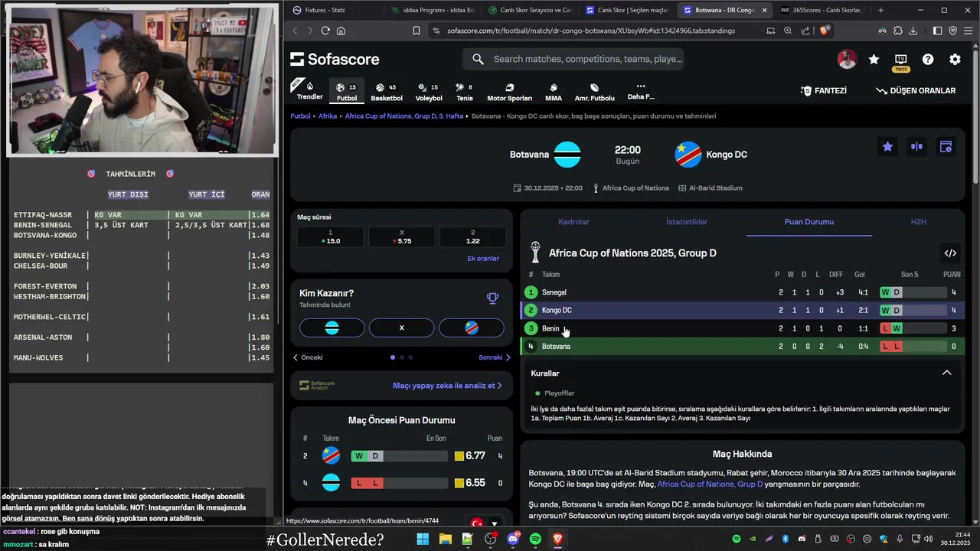
Task: Click Afrika breadcrumb link
Action: click(328, 116)
